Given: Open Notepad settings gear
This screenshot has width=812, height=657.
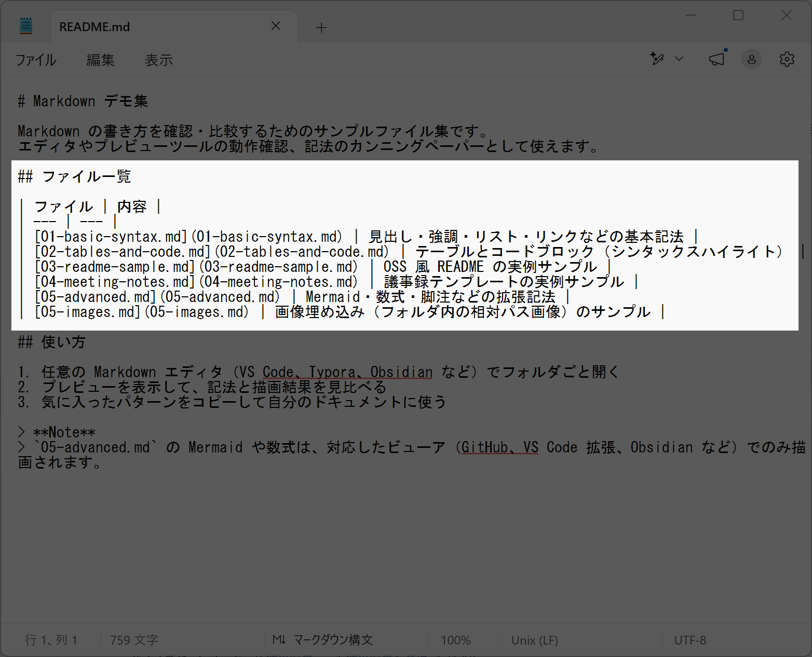Looking at the screenshot, I should coord(787,59).
